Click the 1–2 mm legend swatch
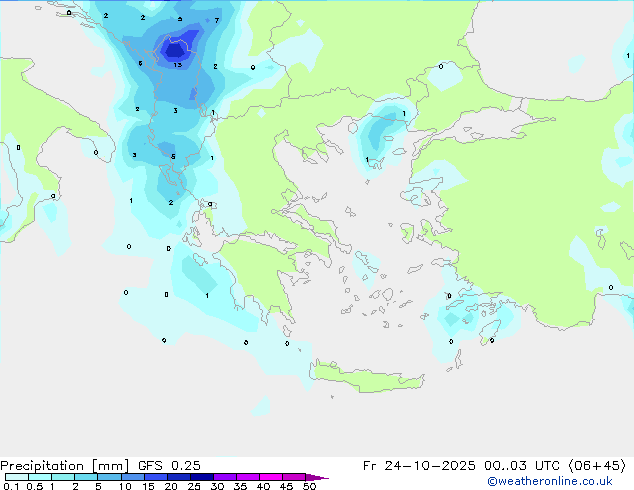The width and height of the screenshot is (634, 490). [x=63, y=477]
